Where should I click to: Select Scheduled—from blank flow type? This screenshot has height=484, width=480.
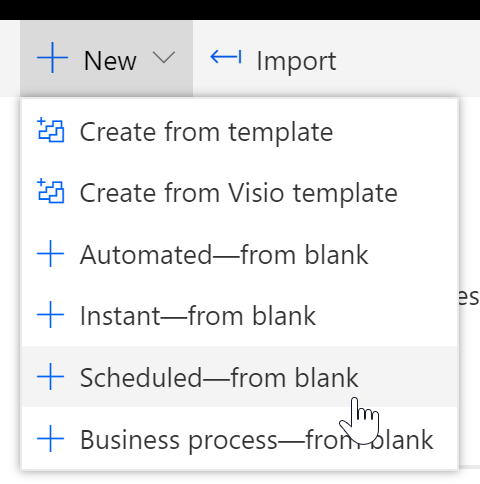[x=240, y=376]
